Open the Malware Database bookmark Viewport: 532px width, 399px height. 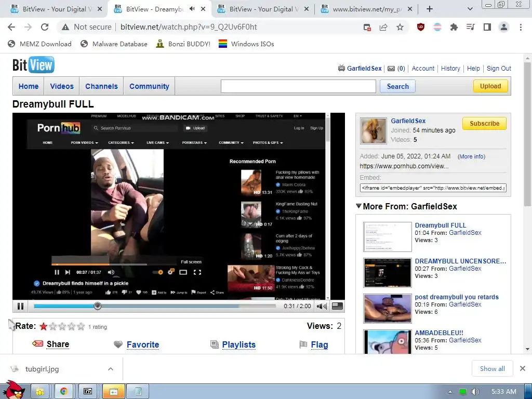pos(114,44)
